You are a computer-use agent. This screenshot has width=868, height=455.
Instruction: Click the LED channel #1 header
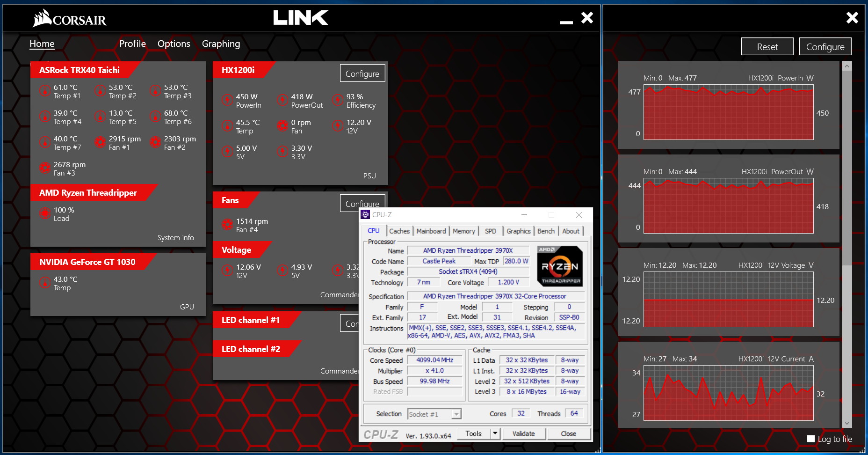click(x=256, y=320)
